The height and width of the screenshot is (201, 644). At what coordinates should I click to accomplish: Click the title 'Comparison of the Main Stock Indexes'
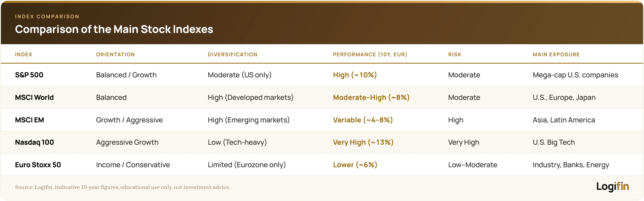[114, 29]
